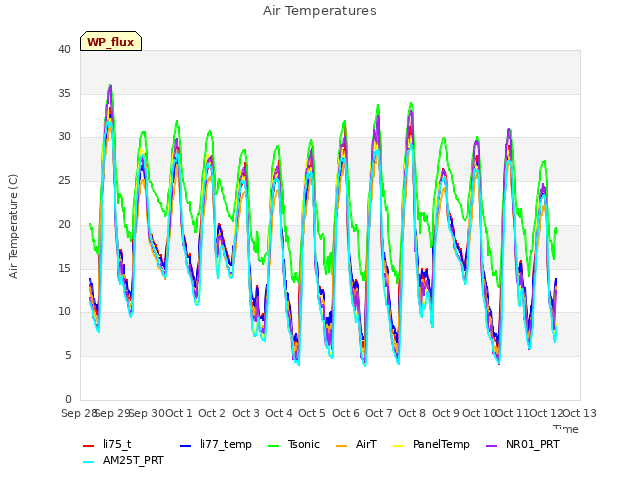Toggle the li77_temp legend entry
640x480 pixels.
click(x=216, y=444)
